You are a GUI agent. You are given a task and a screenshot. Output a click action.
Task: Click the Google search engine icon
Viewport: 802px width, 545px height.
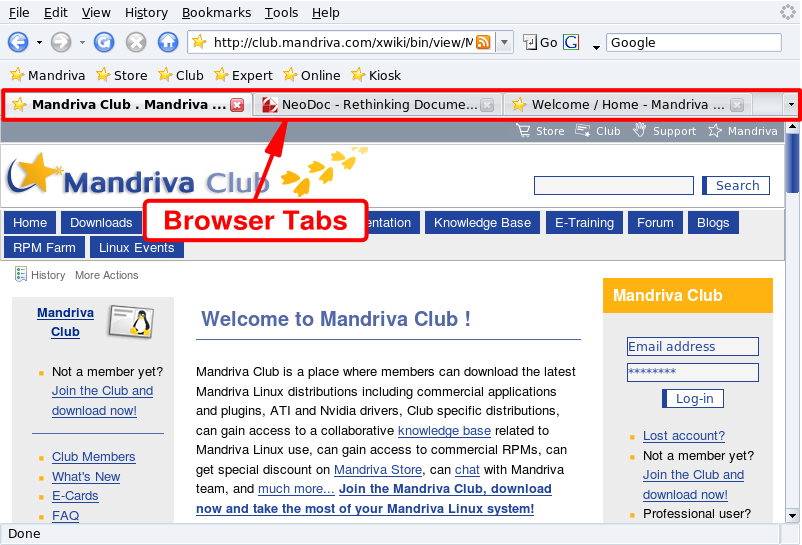tap(571, 42)
